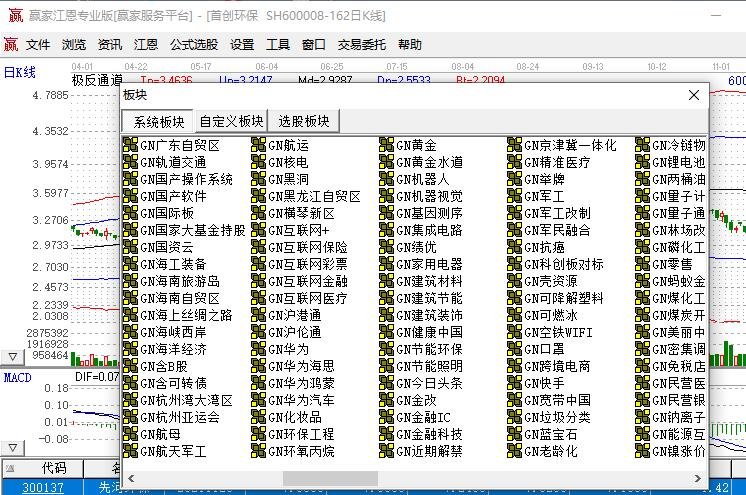The width and height of the screenshot is (746, 495).
Task: Select GN金融科技 block
Action: click(x=430, y=434)
